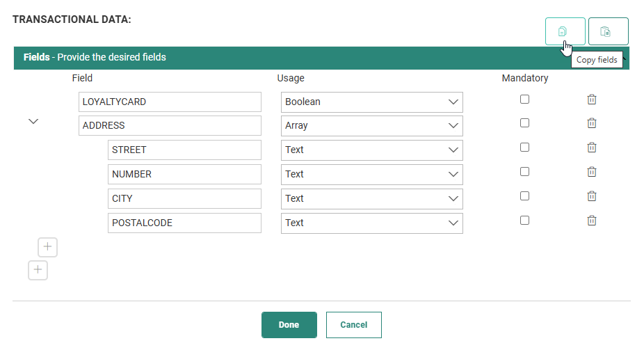The width and height of the screenshot is (644, 350).
Task: Mark LOYALTYCARD as mandatory
Action: coord(524,100)
